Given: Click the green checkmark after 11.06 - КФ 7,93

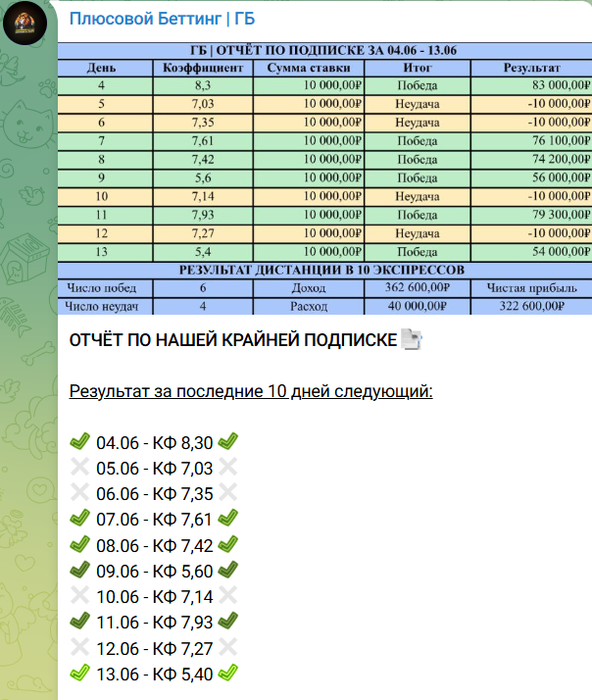Looking at the screenshot, I should pos(227,621).
